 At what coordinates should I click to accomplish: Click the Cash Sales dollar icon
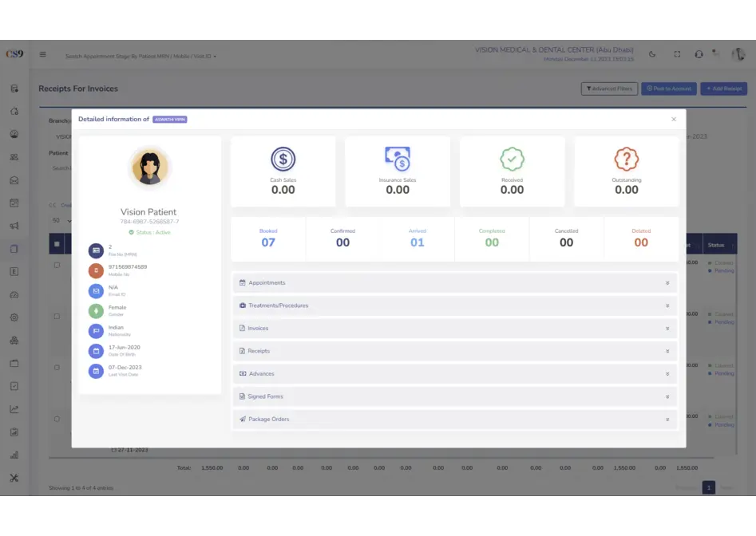pyautogui.click(x=283, y=160)
